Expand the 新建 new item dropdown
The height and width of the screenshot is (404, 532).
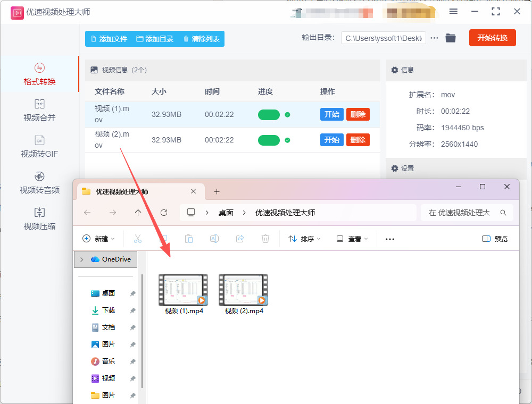coord(98,239)
